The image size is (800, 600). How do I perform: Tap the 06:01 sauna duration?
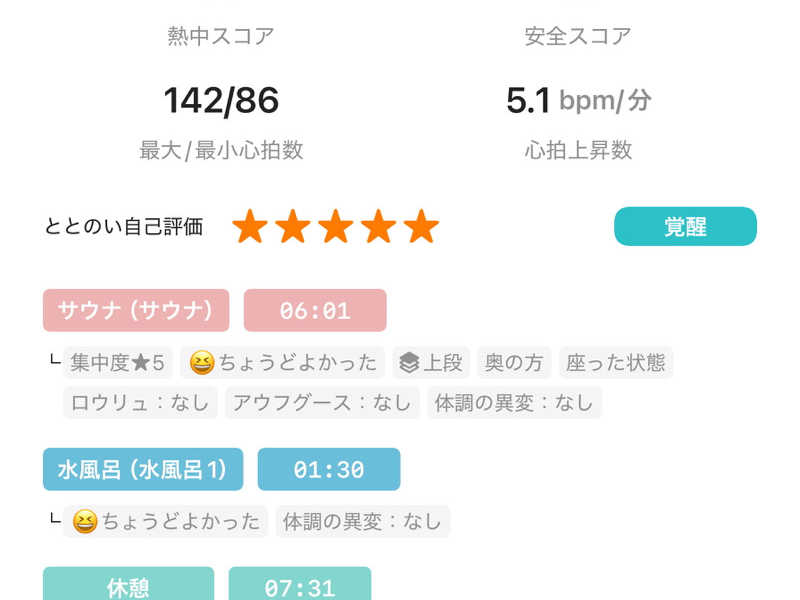315,310
